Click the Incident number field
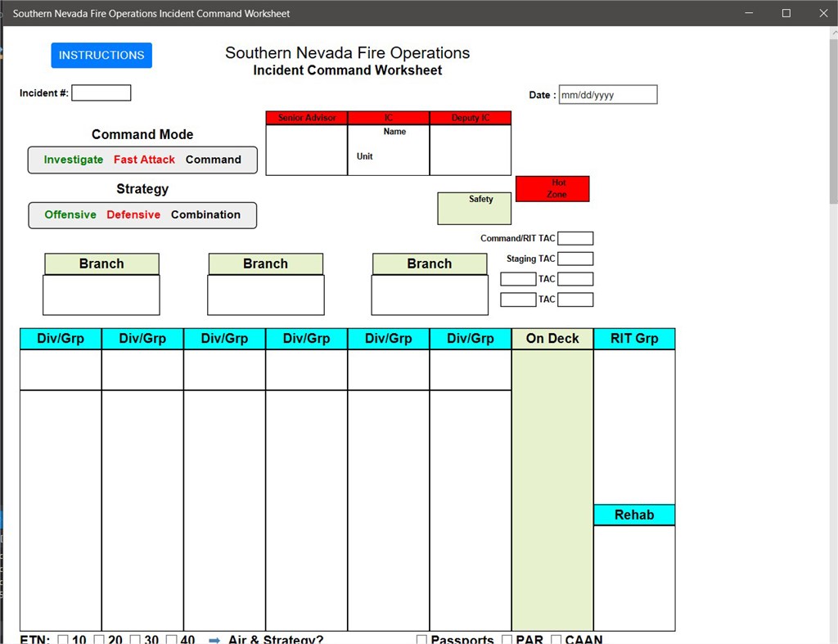838x644 pixels. pyautogui.click(x=101, y=92)
